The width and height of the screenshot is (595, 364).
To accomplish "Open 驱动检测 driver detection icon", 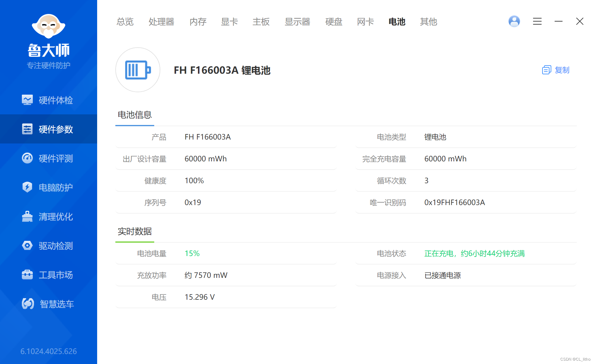I will tap(27, 245).
